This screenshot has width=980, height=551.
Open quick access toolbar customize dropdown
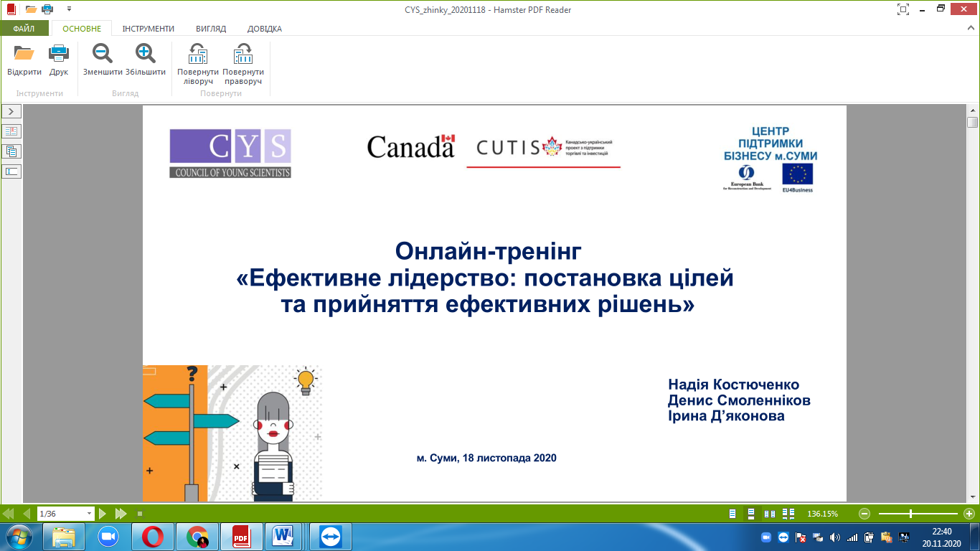(x=69, y=9)
